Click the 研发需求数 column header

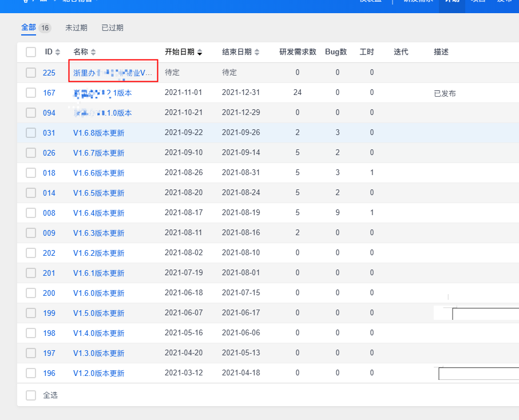(298, 52)
